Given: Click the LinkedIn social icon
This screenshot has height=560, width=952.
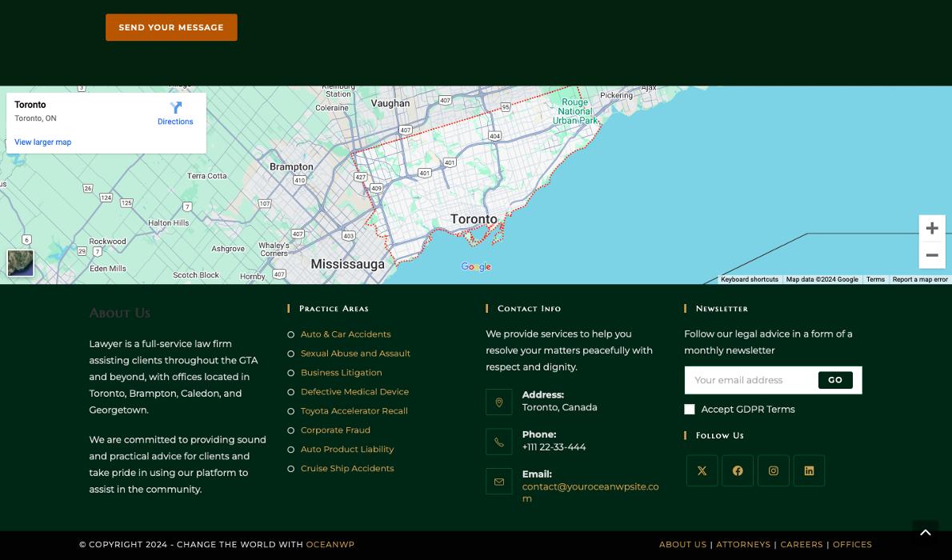Looking at the screenshot, I should coord(809,470).
